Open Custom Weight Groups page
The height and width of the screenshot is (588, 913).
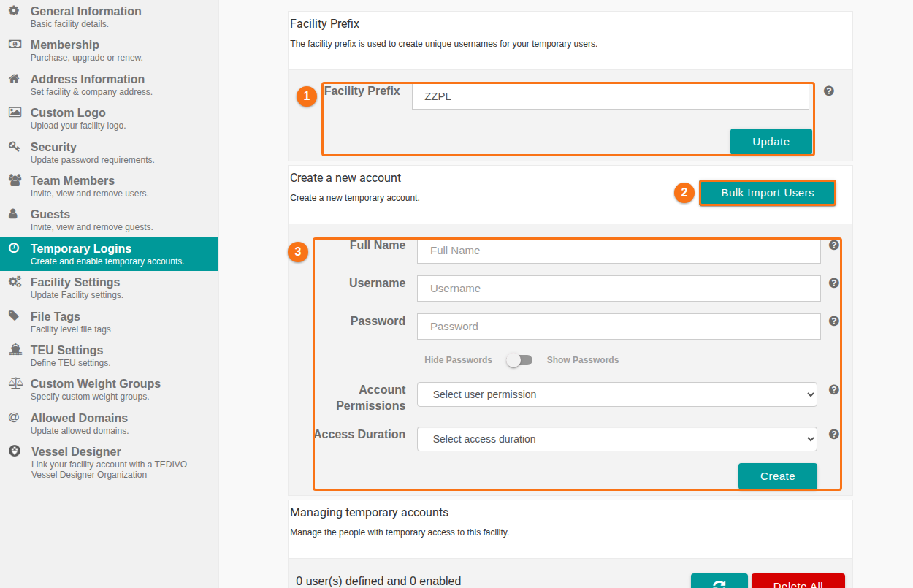pos(109,389)
